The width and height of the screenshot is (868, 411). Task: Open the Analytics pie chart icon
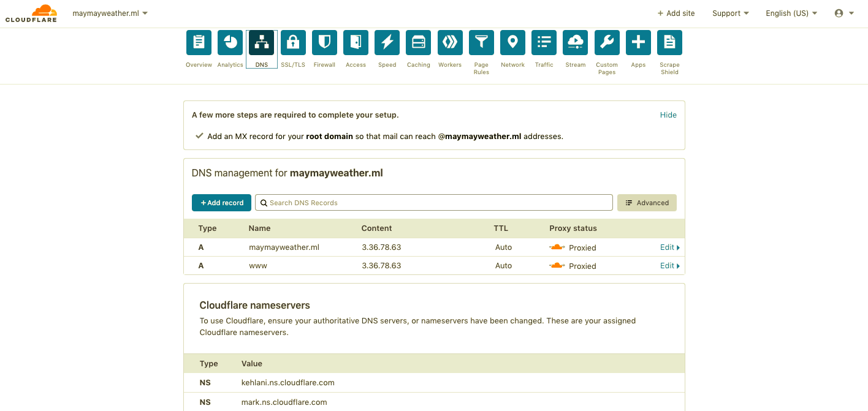tap(230, 42)
